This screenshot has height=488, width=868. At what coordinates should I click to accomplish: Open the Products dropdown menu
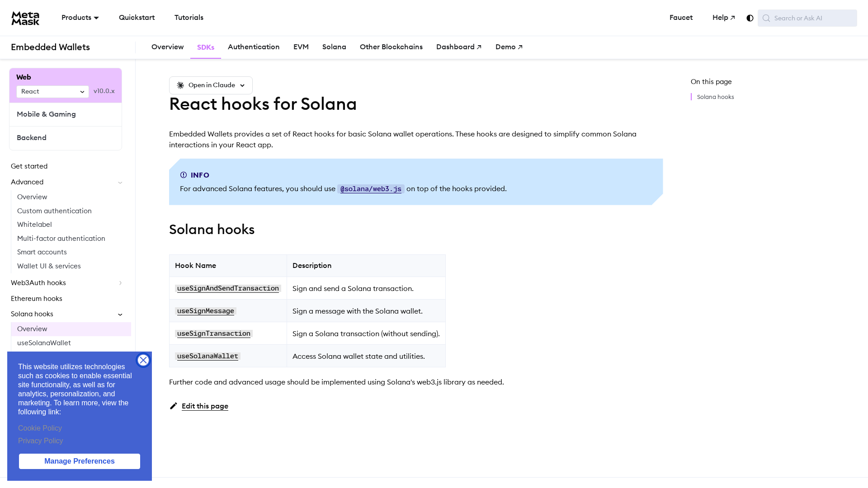tap(80, 18)
